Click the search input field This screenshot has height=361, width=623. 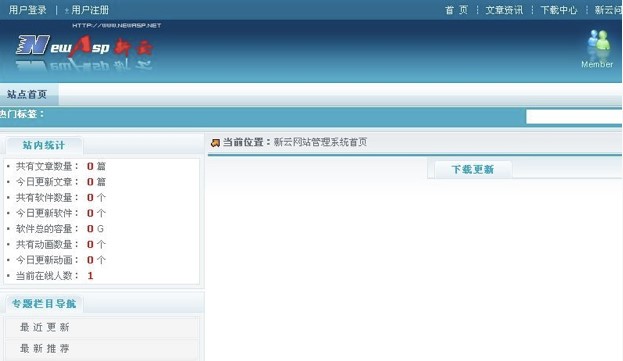574,117
